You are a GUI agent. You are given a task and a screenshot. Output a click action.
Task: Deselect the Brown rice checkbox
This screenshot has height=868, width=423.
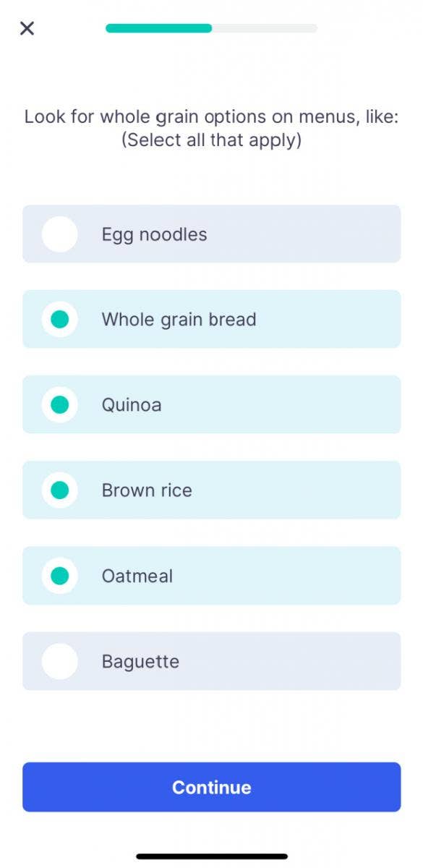[59, 490]
